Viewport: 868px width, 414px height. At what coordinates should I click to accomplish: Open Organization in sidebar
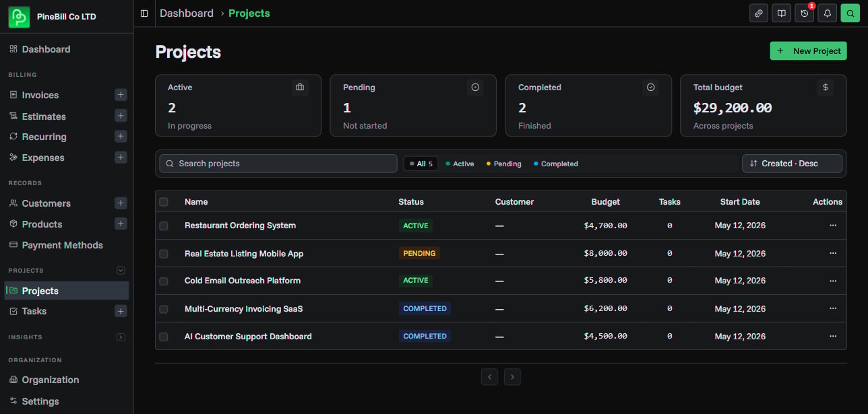coord(50,380)
